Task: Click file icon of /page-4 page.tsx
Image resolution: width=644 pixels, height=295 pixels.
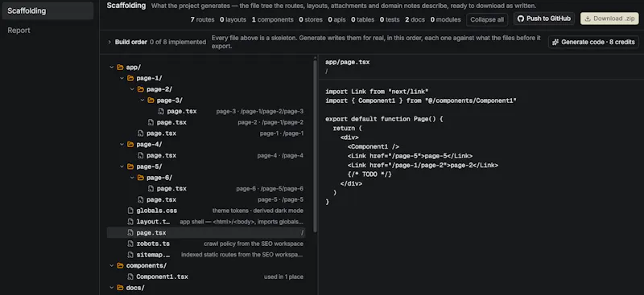Action: point(140,155)
